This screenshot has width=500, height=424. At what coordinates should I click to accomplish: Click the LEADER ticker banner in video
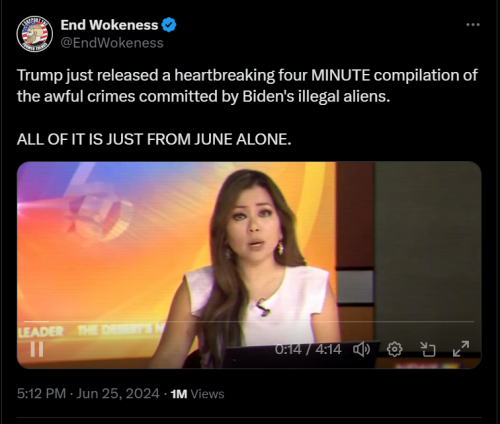point(41,331)
